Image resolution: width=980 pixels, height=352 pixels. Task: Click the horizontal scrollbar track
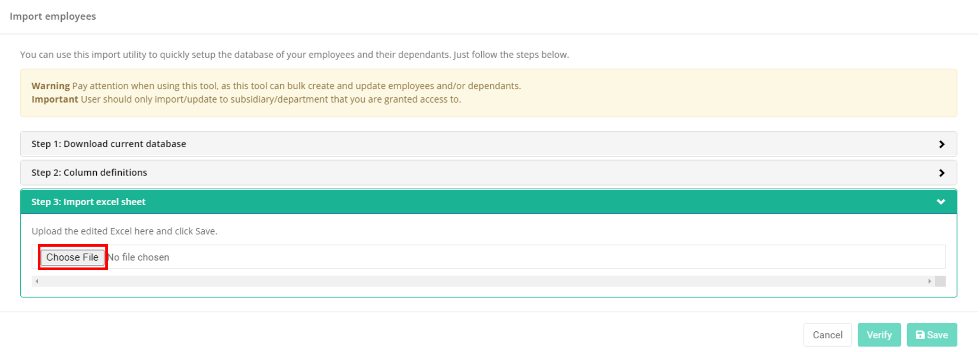coord(479,281)
